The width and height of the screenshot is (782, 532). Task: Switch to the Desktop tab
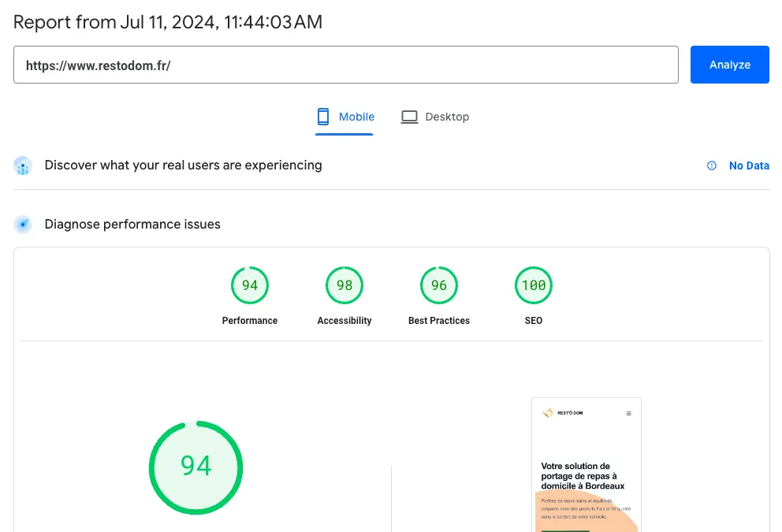click(x=435, y=116)
